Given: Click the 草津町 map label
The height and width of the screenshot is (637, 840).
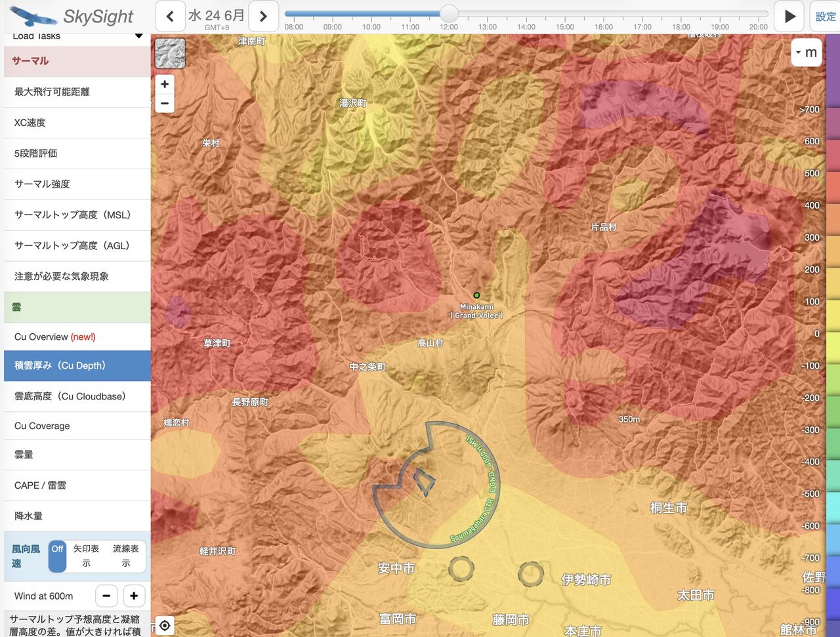Looking at the screenshot, I should pos(217,343).
